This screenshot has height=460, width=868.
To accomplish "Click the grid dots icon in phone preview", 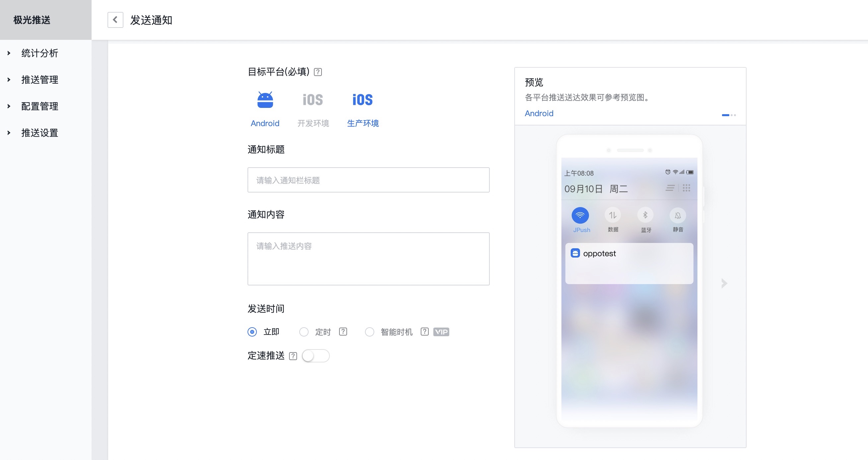I will tap(687, 188).
